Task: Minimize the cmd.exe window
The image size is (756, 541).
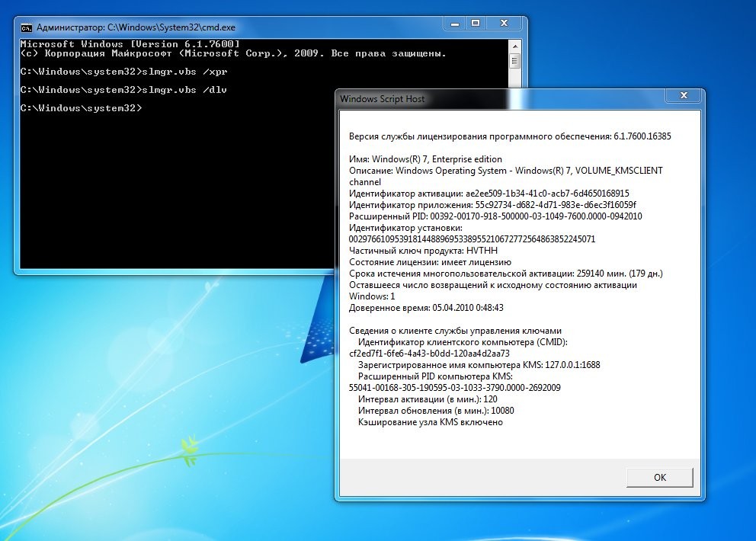Action: pyautogui.click(x=455, y=24)
